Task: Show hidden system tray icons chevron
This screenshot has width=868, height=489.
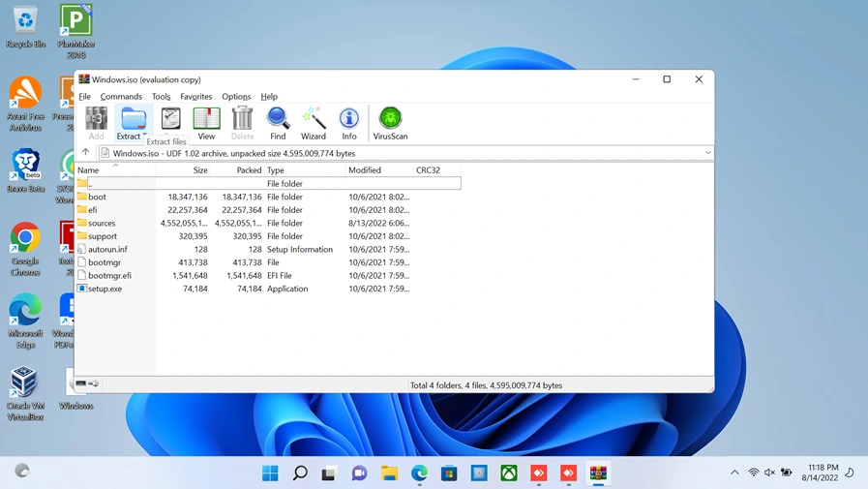Action: click(x=734, y=473)
